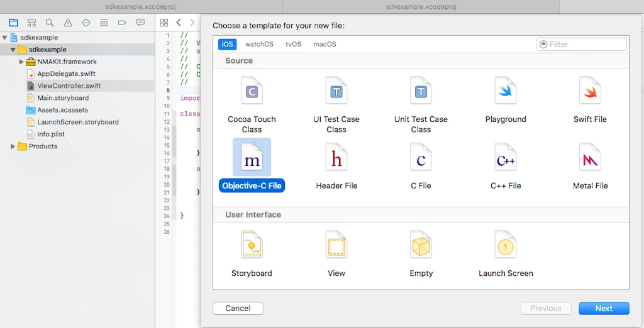
Task: Open the Find navigator magnifier icon
Action: 50,23
